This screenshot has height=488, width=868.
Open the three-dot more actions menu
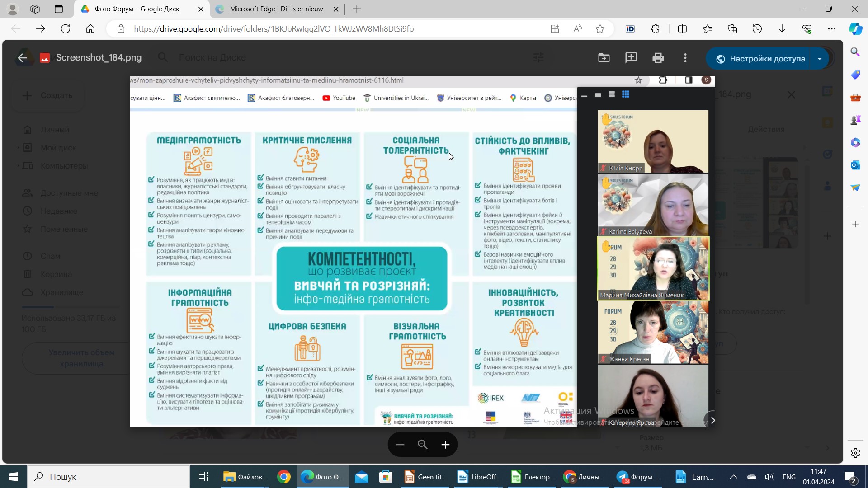coord(685,58)
